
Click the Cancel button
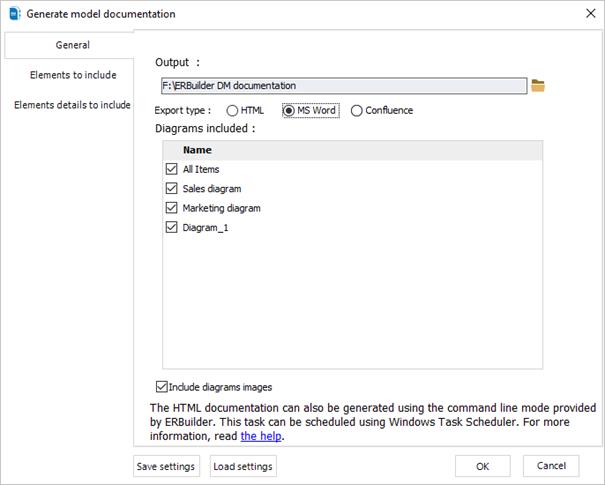pos(551,466)
